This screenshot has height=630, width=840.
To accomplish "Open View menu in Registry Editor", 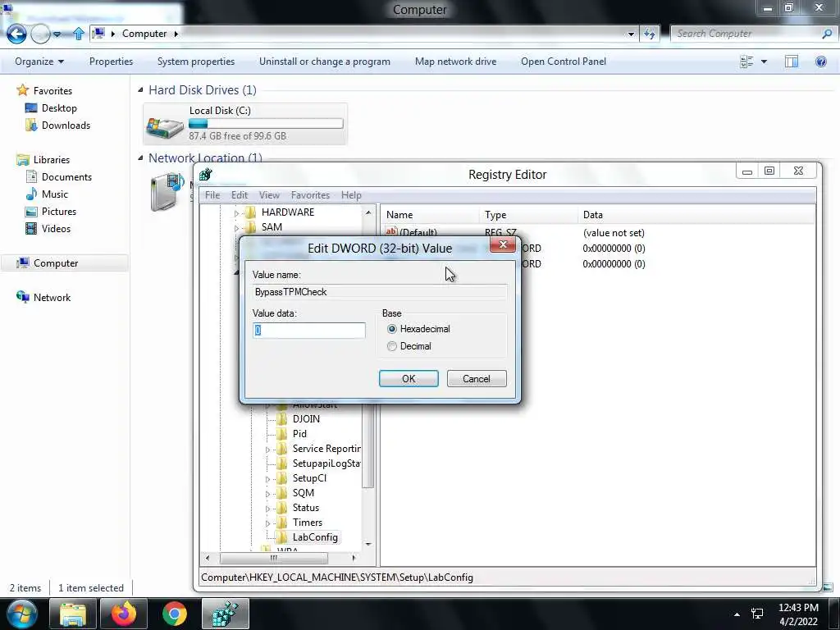I will point(269,195).
